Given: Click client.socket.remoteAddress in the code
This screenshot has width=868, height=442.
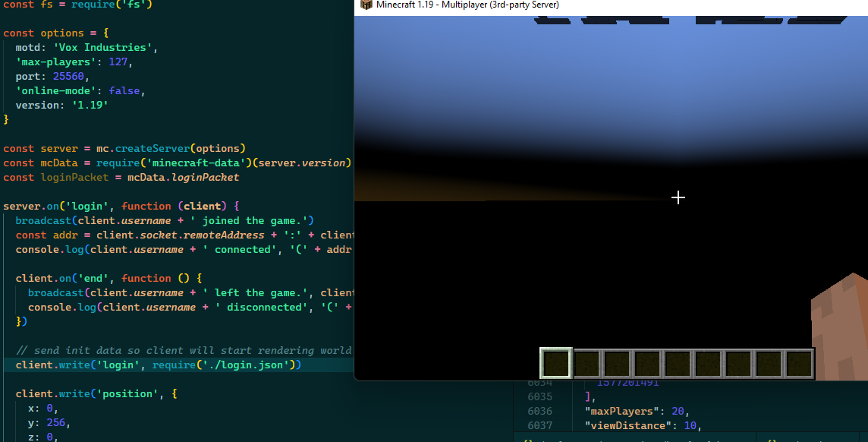Looking at the screenshot, I should point(180,235).
